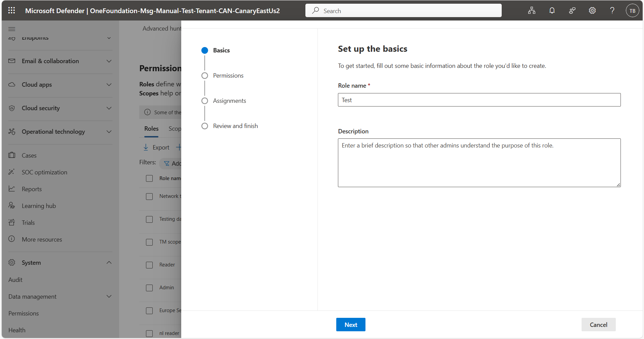Check the Network role row checkbox
644x339 pixels.
tap(149, 197)
